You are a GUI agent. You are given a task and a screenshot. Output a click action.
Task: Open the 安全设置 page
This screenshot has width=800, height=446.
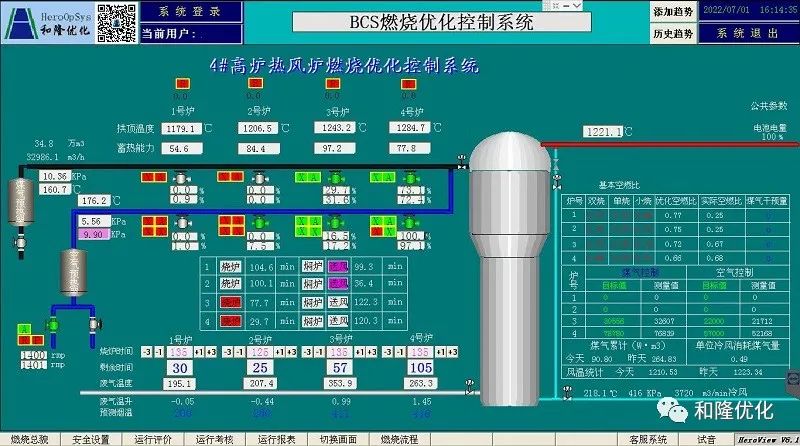click(x=91, y=439)
